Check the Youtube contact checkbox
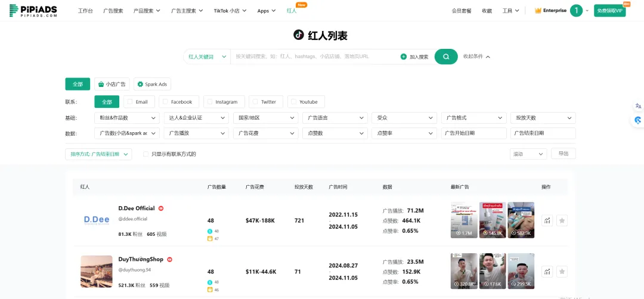The width and height of the screenshot is (644, 299). [x=293, y=102]
